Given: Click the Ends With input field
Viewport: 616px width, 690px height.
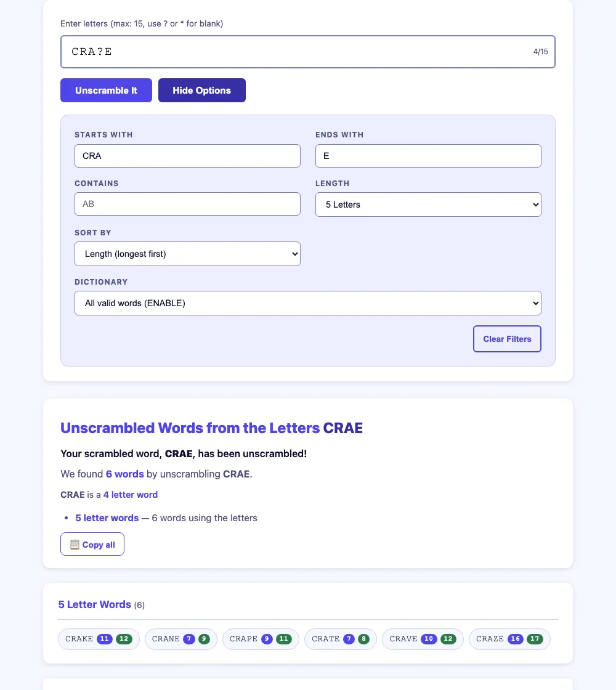Looking at the screenshot, I should (428, 156).
